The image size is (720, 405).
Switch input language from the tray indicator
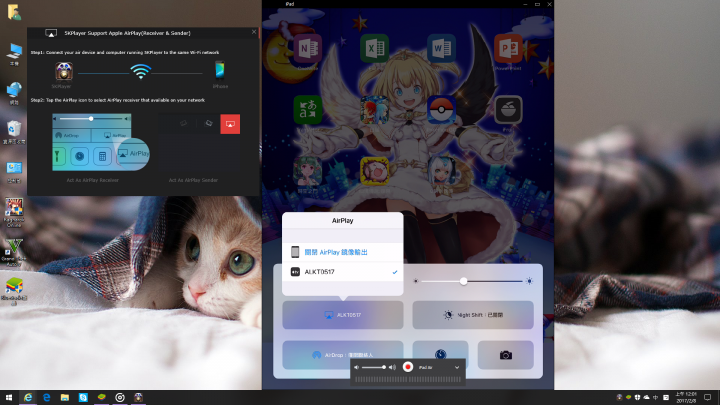656,398
